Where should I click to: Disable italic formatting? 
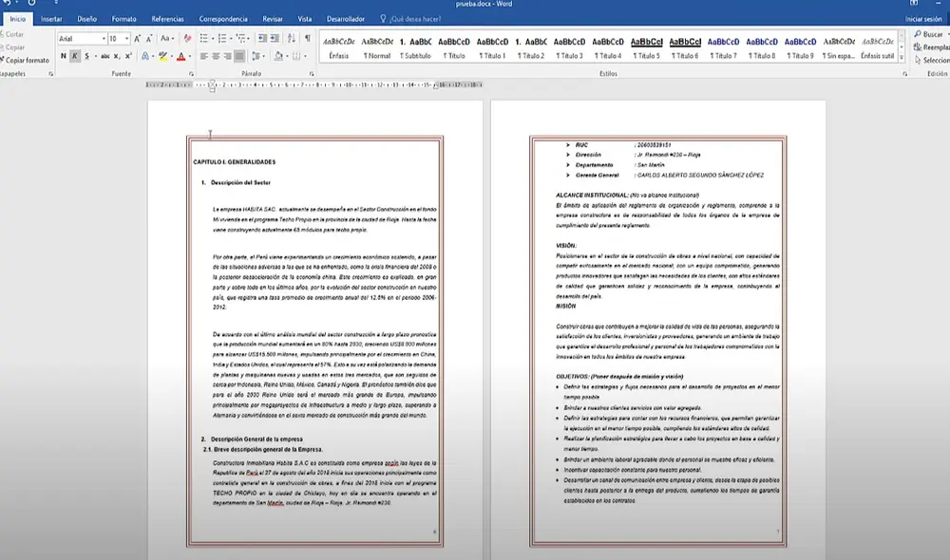pos(75,56)
